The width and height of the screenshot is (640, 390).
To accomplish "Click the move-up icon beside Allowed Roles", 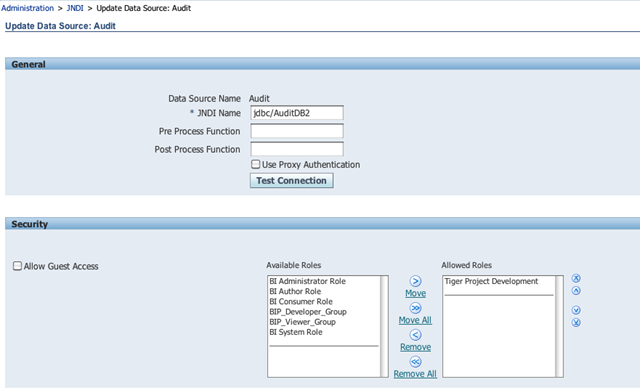I will click(x=576, y=291).
